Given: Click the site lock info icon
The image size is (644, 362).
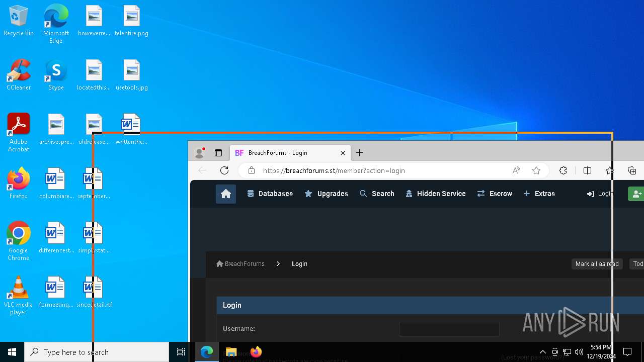Looking at the screenshot, I should pos(252,170).
